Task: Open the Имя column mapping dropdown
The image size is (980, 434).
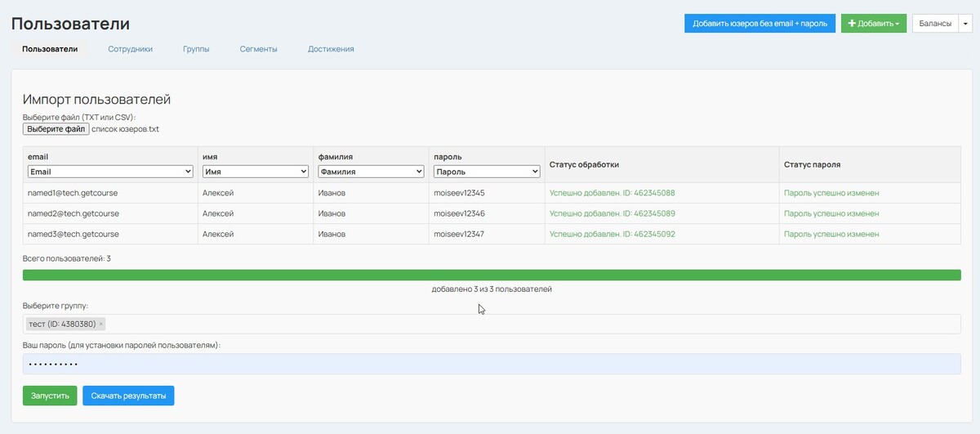Action: point(255,172)
